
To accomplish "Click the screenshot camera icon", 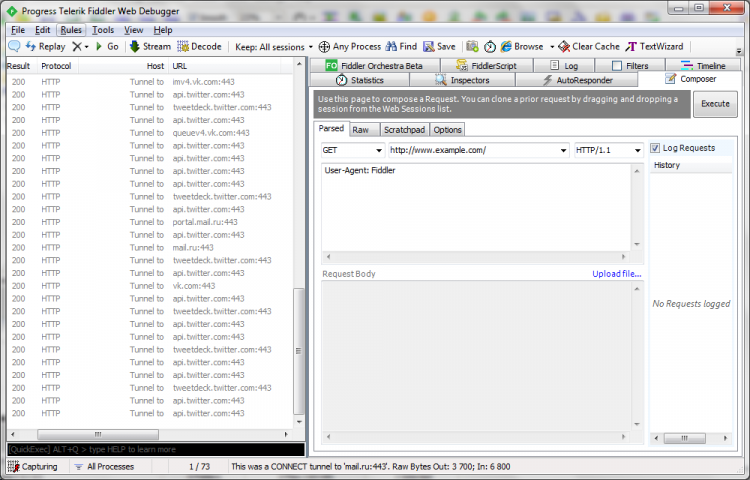I will click(472, 46).
